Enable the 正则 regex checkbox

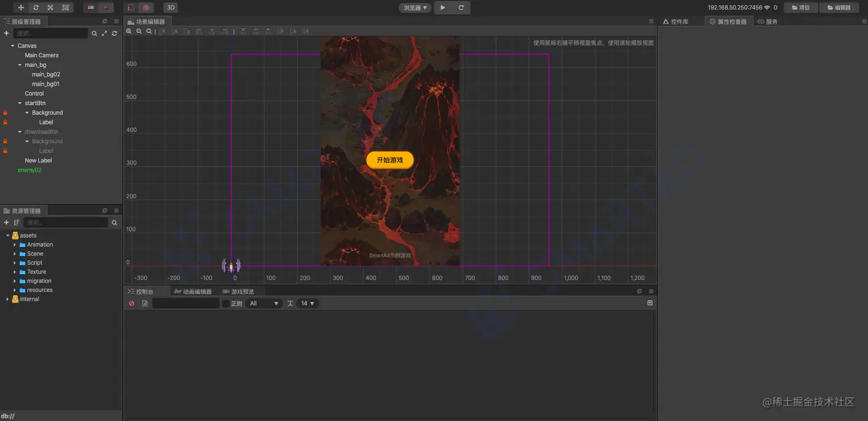(x=226, y=303)
